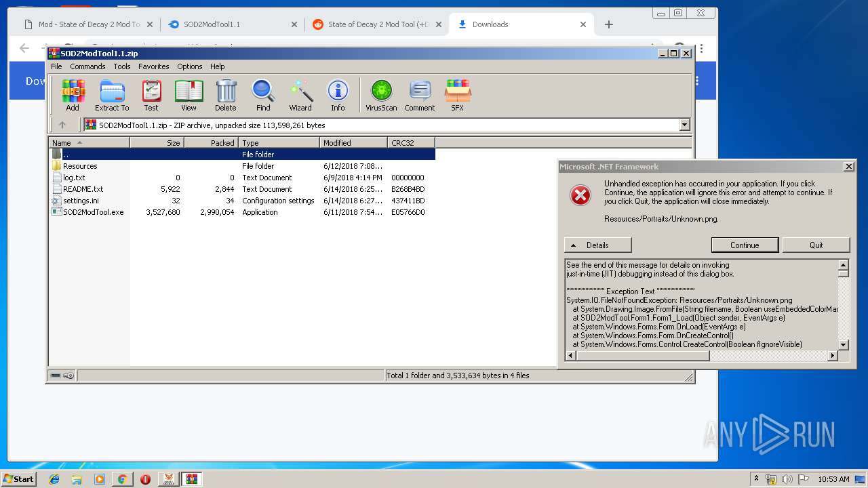Open Windows Explorer from taskbar

click(77, 479)
